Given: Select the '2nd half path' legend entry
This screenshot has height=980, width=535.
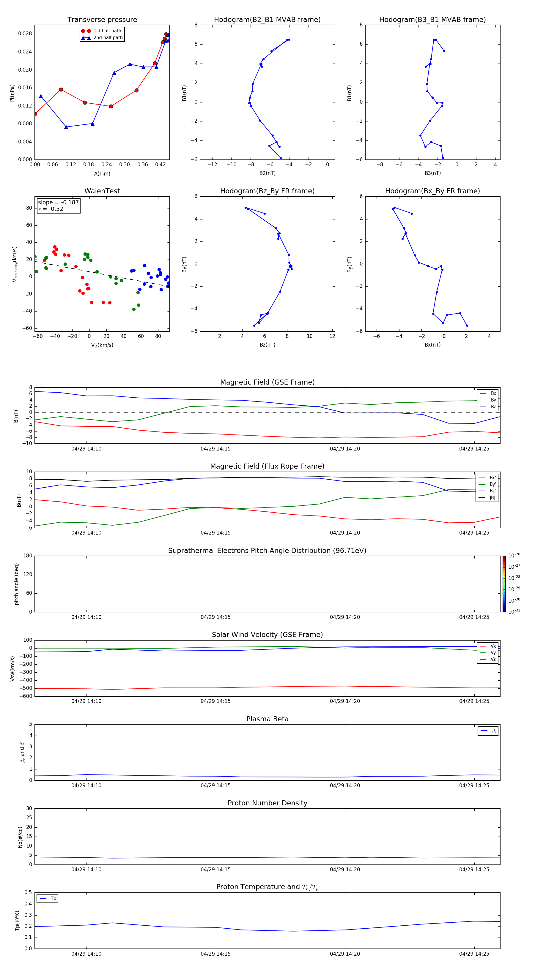Looking at the screenshot, I should click(x=102, y=38).
